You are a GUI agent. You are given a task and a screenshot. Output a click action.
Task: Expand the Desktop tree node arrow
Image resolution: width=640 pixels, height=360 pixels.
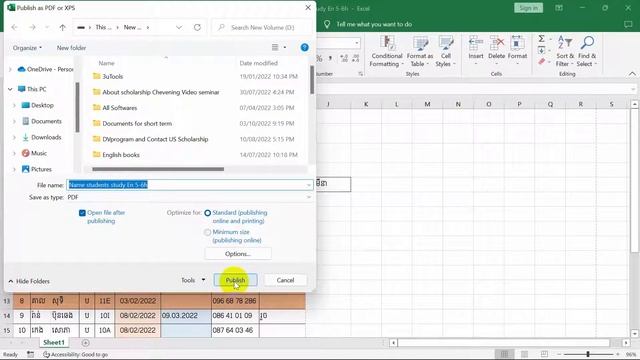(14, 105)
